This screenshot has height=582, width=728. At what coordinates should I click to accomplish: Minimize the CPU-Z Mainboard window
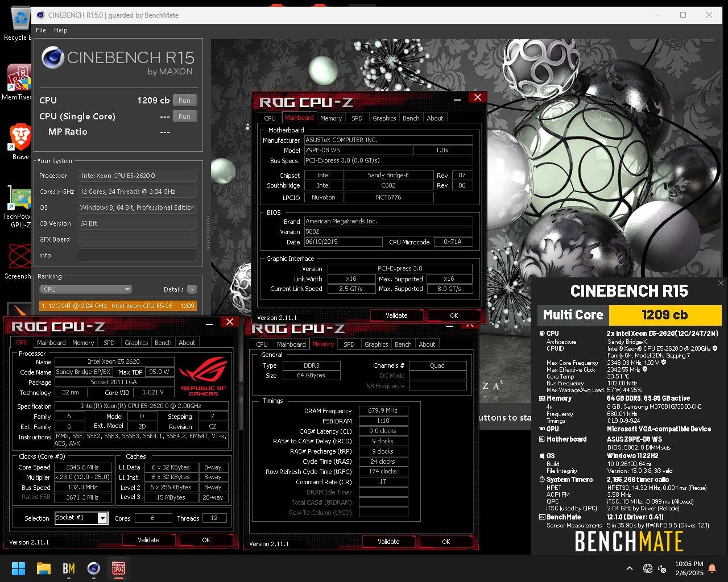(x=457, y=99)
